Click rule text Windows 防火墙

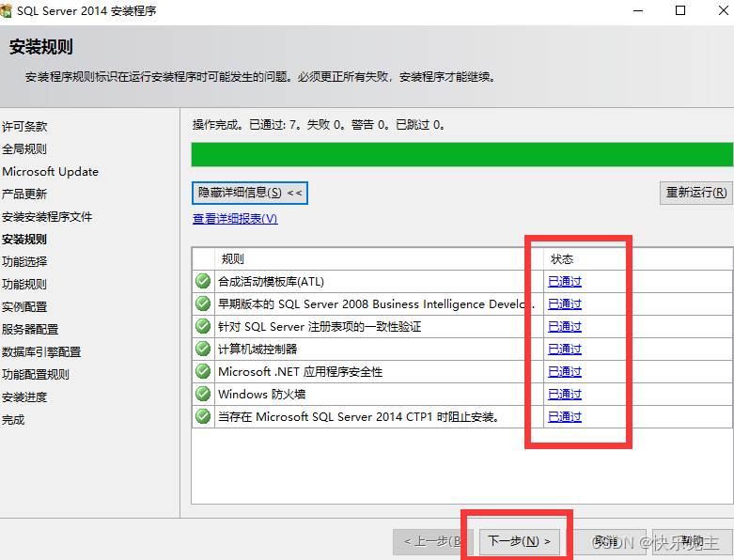click(261, 394)
